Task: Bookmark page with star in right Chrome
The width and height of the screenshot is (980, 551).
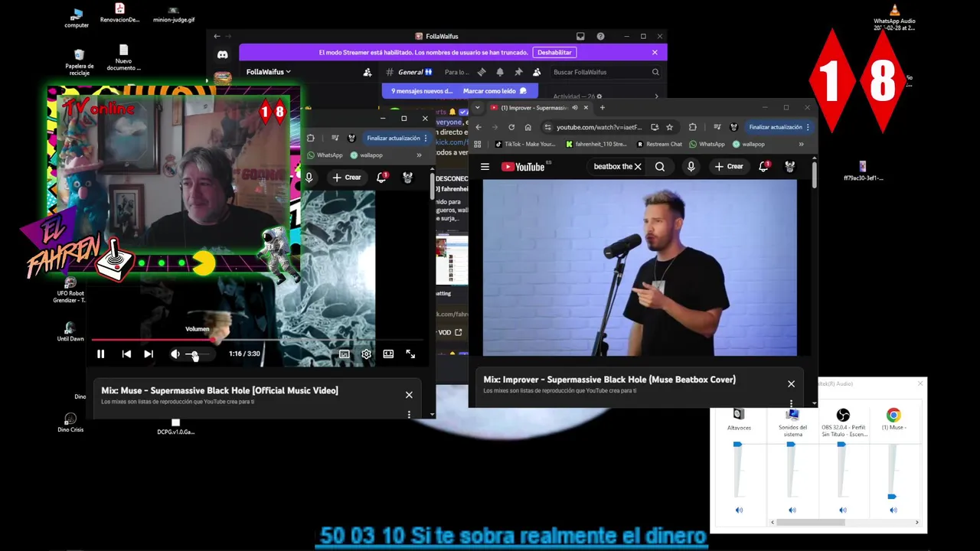Action: [x=669, y=127]
